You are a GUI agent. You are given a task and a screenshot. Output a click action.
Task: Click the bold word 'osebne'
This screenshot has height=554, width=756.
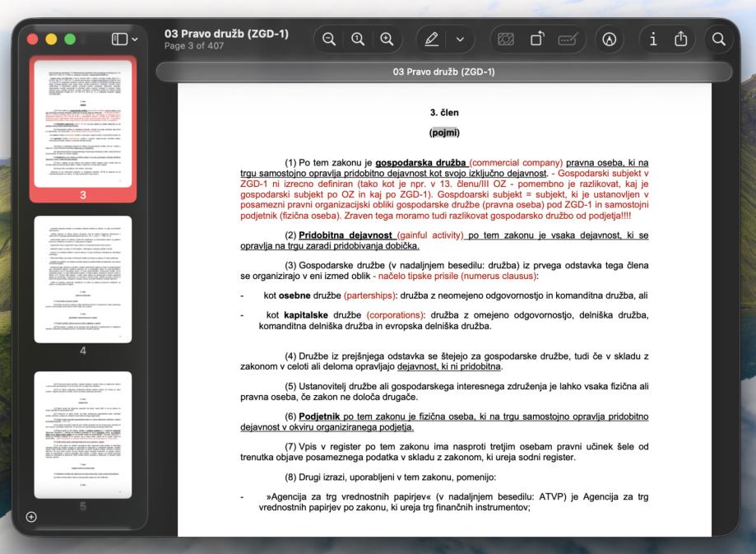pyautogui.click(x=295, y=296)
